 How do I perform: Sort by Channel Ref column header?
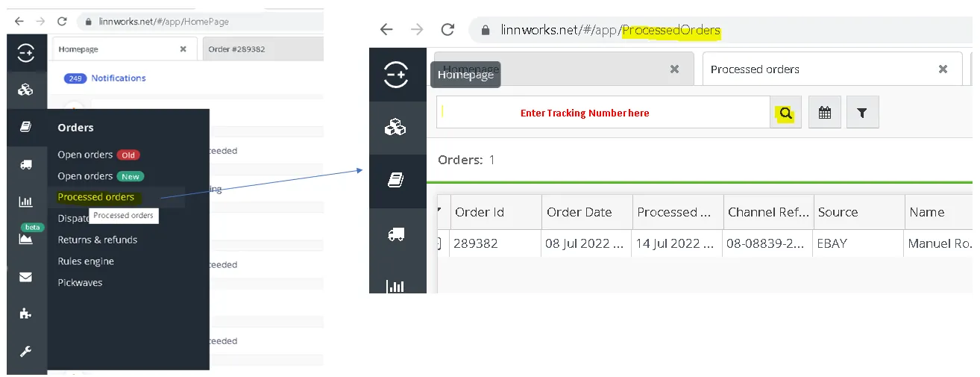pyautogui.click(x=768, y=212)
